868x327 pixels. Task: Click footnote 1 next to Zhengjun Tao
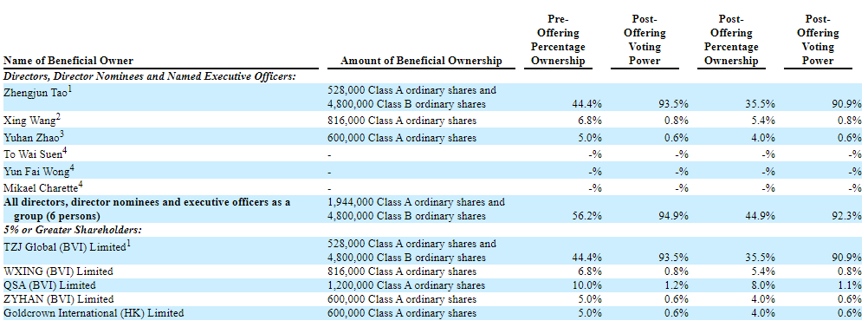coord(70,88)
